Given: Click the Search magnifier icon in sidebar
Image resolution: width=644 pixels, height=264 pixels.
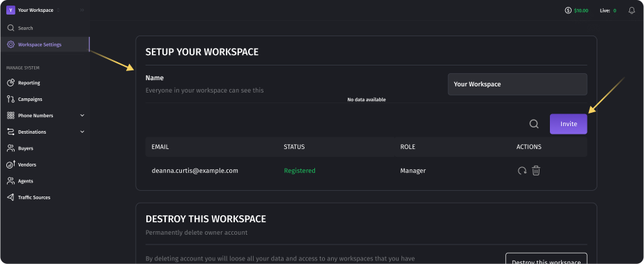Looking at the screenshot, I should click(10, 29).
